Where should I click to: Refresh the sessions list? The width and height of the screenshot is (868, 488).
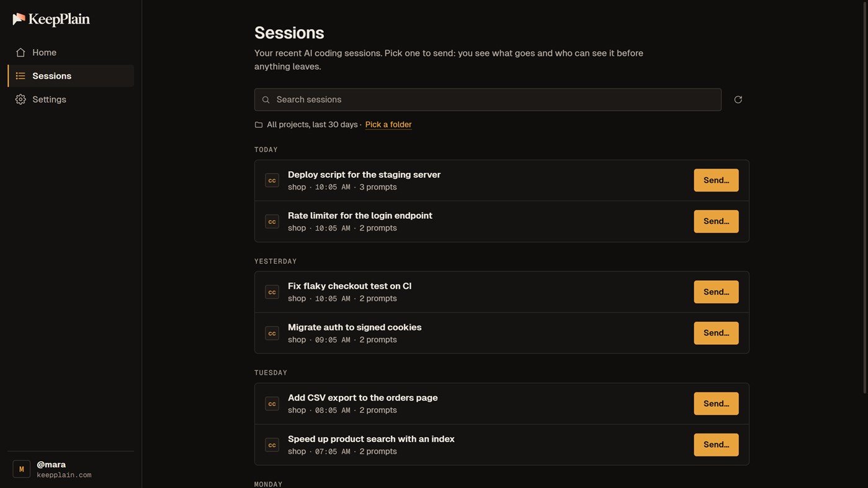coord(738,100)
